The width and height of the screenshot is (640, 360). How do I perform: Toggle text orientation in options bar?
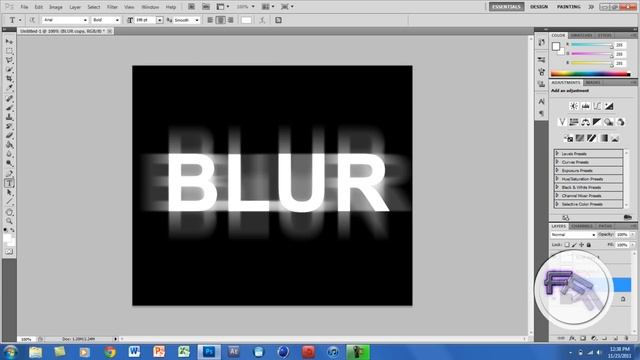[32, 20]
